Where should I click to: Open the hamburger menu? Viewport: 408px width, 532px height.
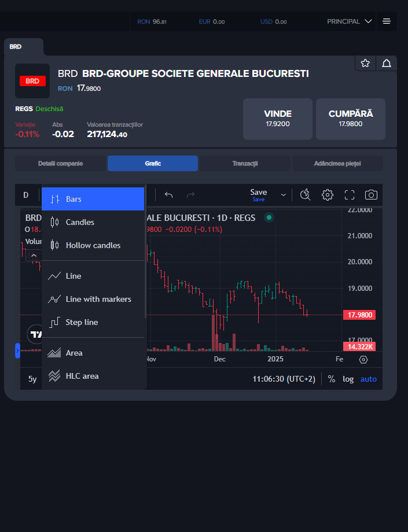click(386, 21)
